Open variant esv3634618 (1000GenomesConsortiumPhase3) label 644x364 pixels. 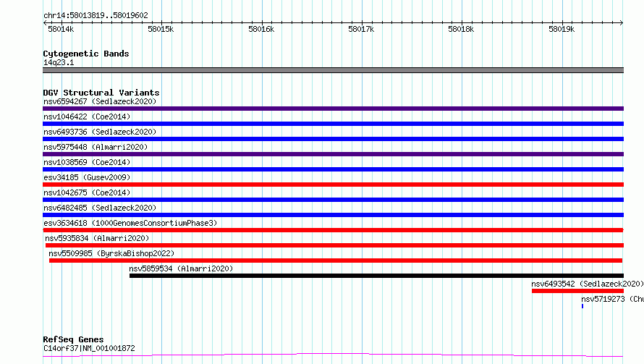(x=130, y=223)
